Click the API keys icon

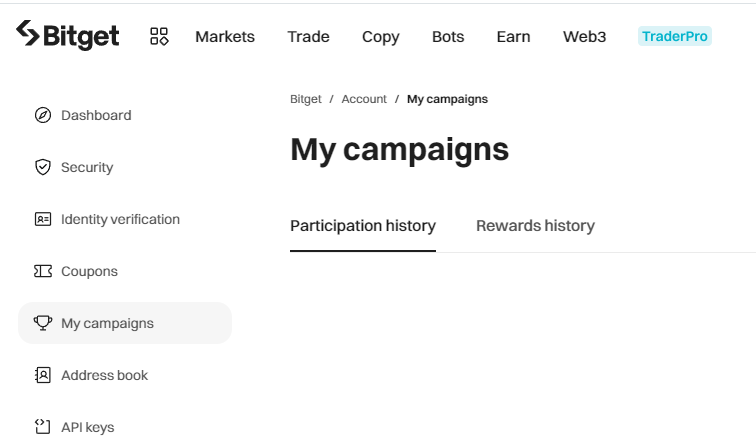pyautogui.click(x=42, y=427)
